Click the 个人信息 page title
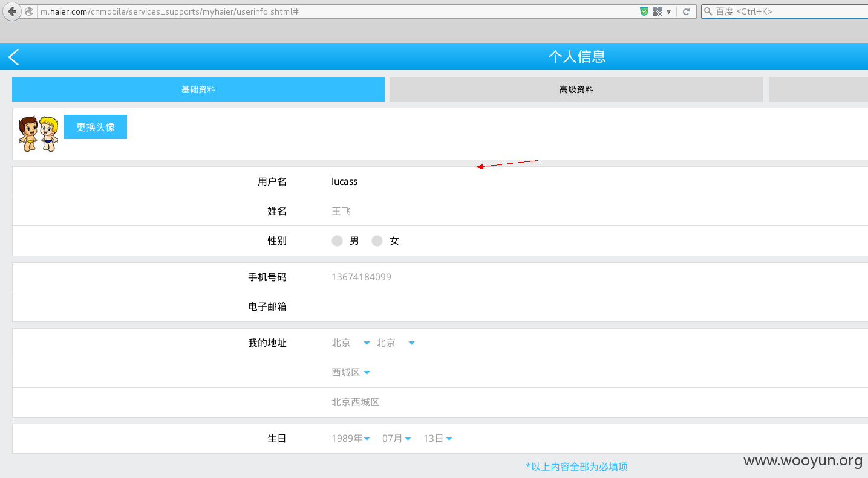This screenshot has width=868, height=478. click(577, 57)
